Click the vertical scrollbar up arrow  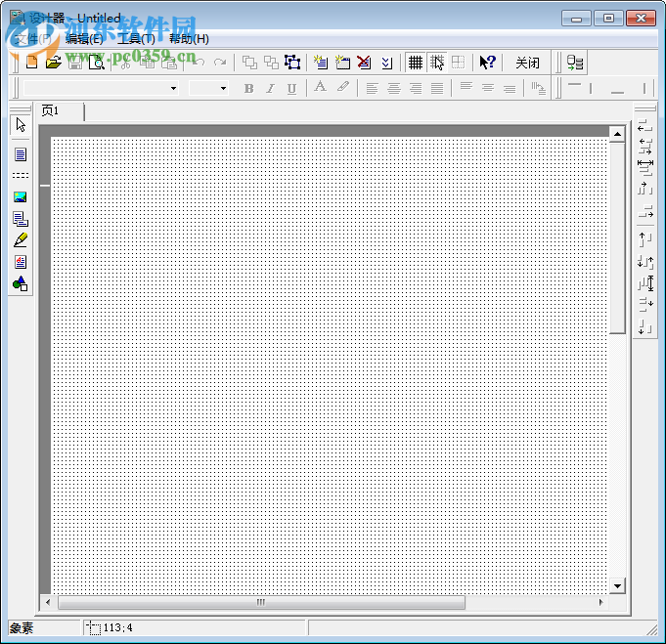pyautogui.click(x=617, y=135)
